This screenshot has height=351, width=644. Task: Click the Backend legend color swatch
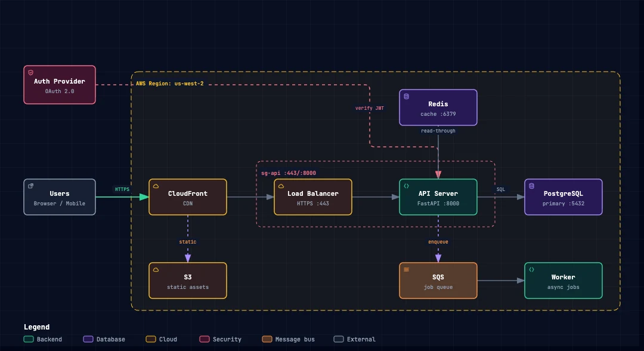(29, 339)
